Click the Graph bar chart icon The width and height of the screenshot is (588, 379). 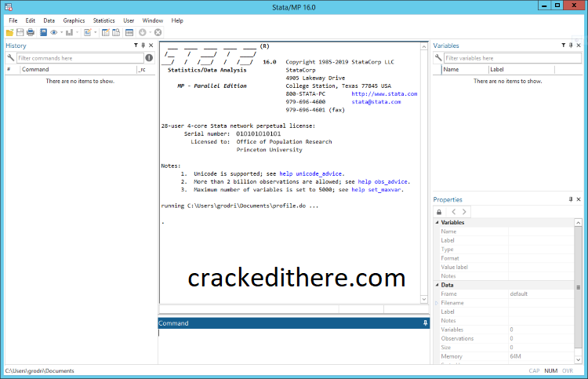(69, 33)
